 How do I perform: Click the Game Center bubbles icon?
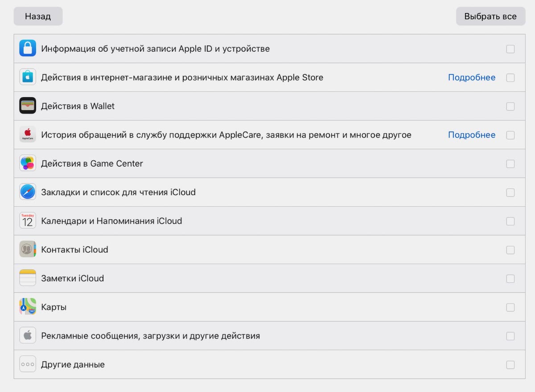tap(28, 163)
